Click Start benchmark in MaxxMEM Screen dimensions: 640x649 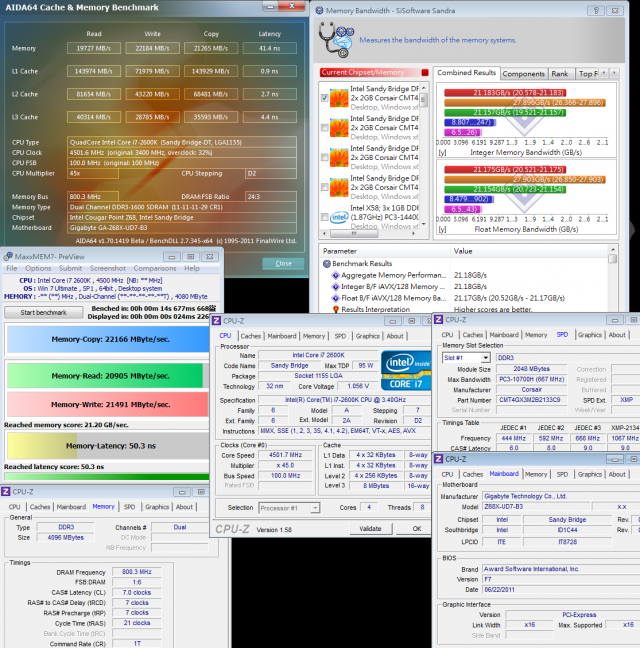point(43,312)
